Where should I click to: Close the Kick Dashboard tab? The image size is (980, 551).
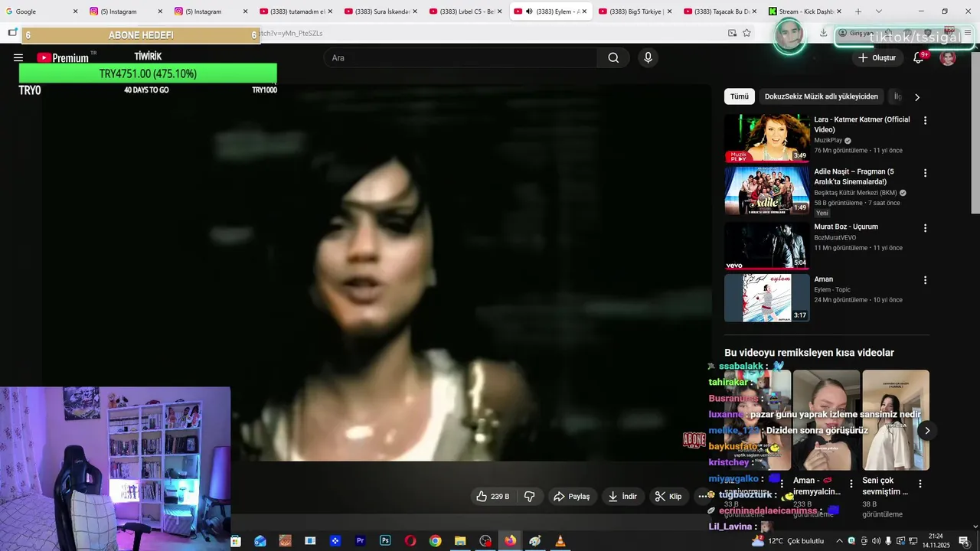click(x=839, y=11)
